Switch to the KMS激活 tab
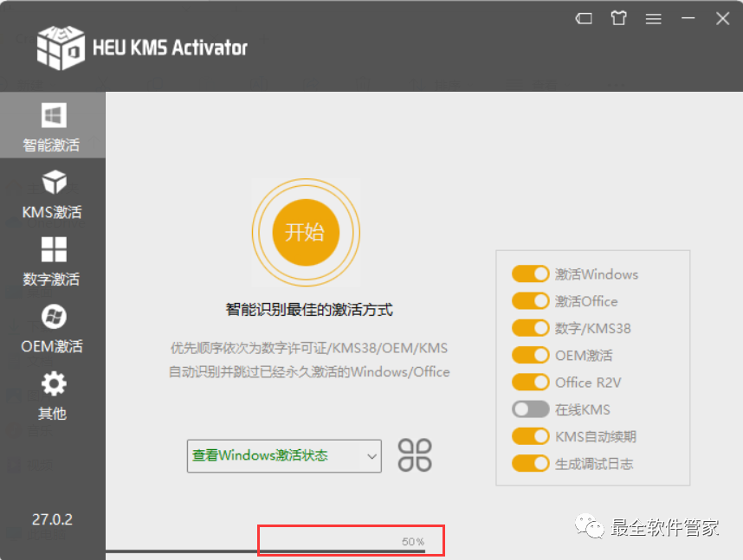 tap(53, 194)
